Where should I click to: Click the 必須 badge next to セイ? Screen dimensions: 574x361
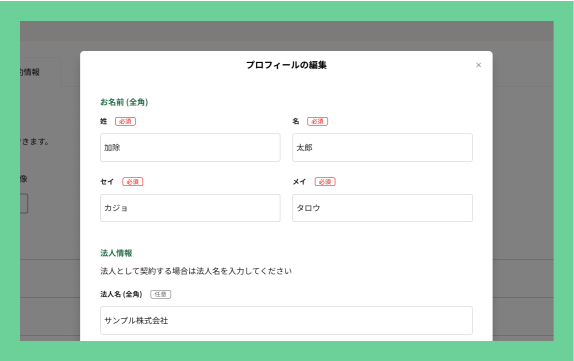133,182
